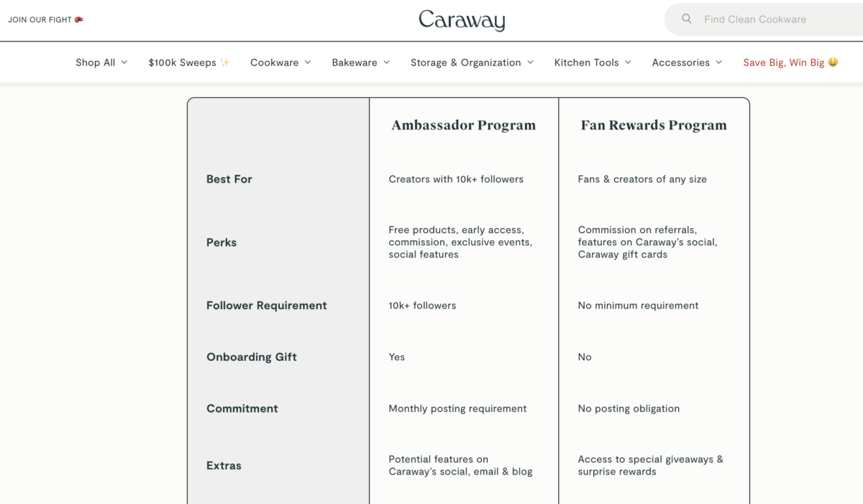863x504 pixels.
Task: Click the Perks row label
Action: pyautogui.click(x=222, y=242)
